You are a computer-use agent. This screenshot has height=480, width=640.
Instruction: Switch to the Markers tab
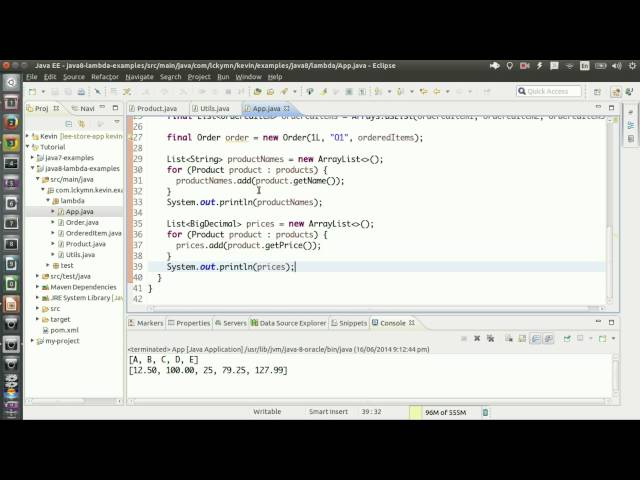pyautogui.click(x=146, y=323)
